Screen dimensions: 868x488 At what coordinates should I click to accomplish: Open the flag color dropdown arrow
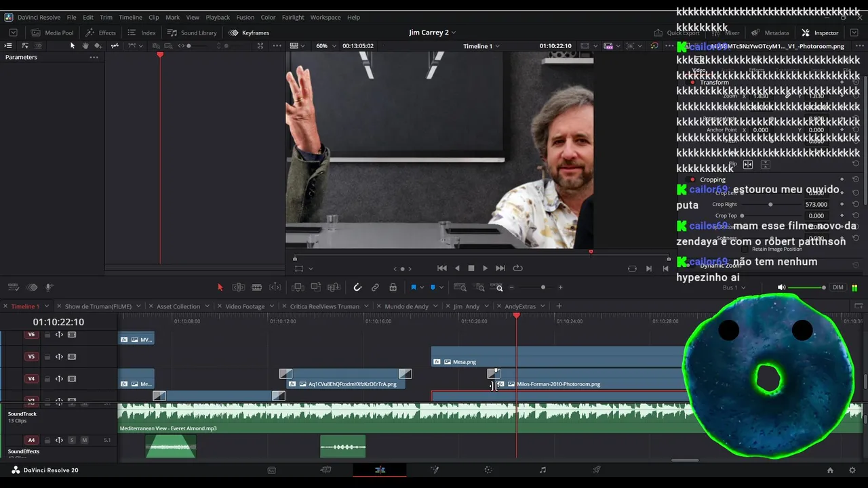tap(421, 287)
